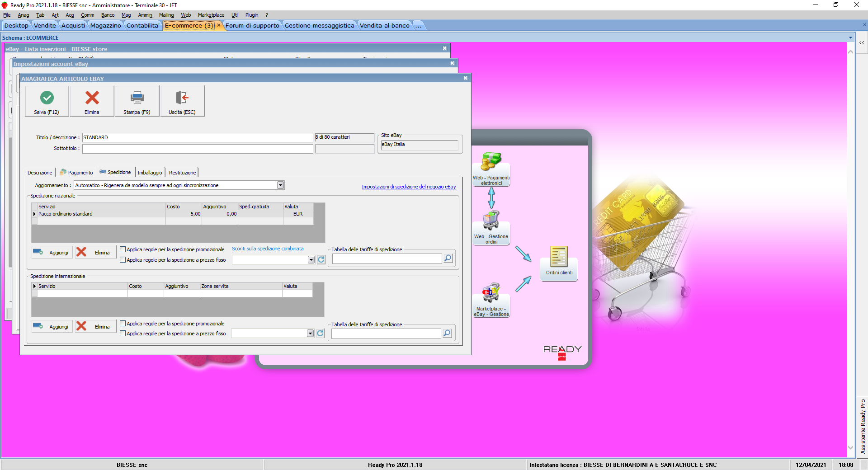Open Impostazioni di spedizione del negozio eBay link

tap(409, 187)
